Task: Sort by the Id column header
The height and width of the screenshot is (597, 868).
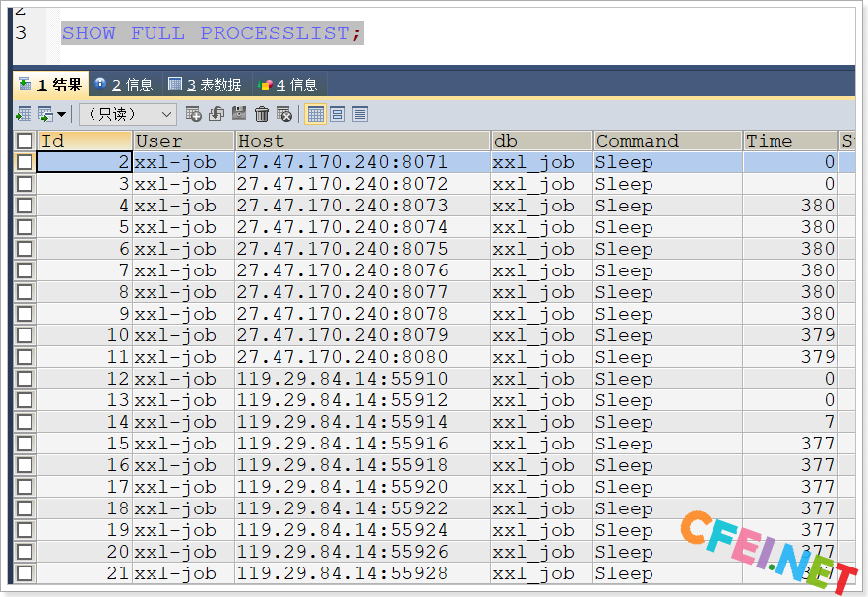Action: pyautogui.click(x=85, y=141)
